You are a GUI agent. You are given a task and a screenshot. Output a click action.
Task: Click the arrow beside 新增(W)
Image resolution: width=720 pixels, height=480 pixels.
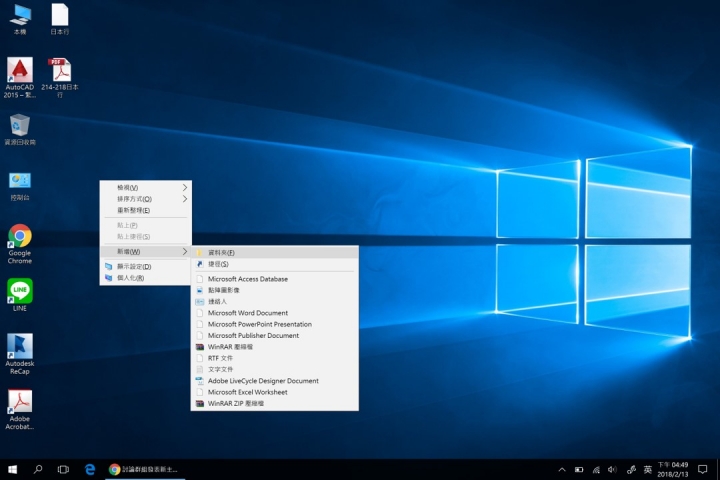click(x=185, y=251)
